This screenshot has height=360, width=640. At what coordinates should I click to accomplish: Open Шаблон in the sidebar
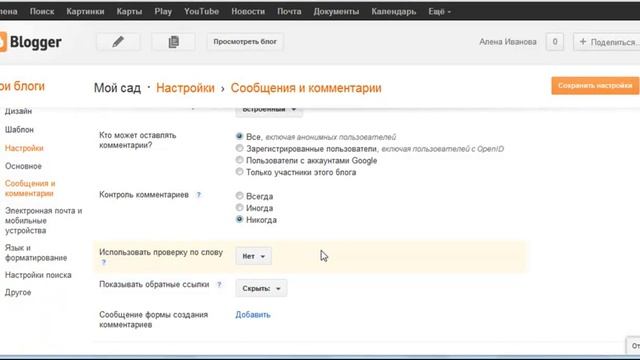click(19, 130)
